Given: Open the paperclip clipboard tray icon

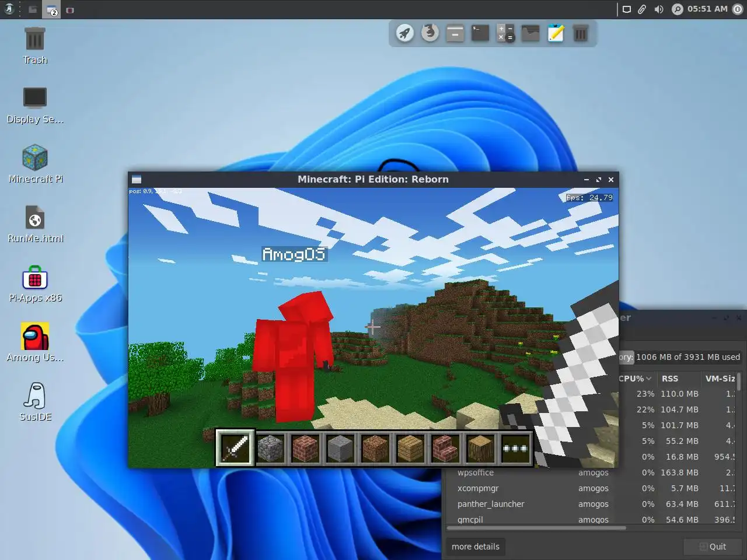Looking at the screenshot, I should tap(642, 9).
